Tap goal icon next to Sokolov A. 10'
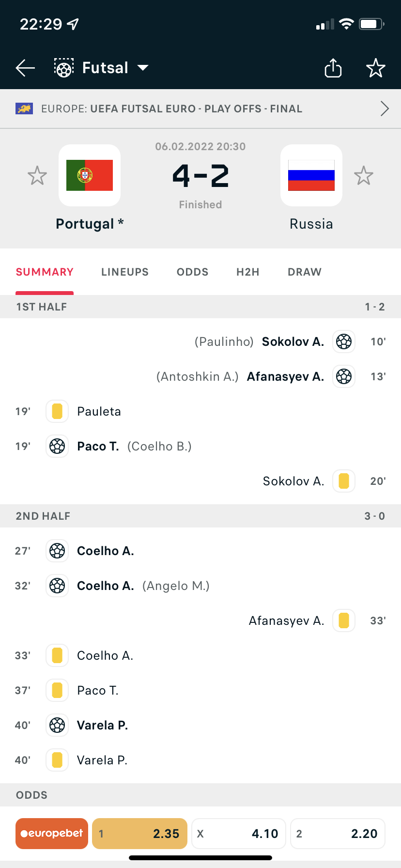The height and width of the screenshot is (868, 401). tap(344, 341)
